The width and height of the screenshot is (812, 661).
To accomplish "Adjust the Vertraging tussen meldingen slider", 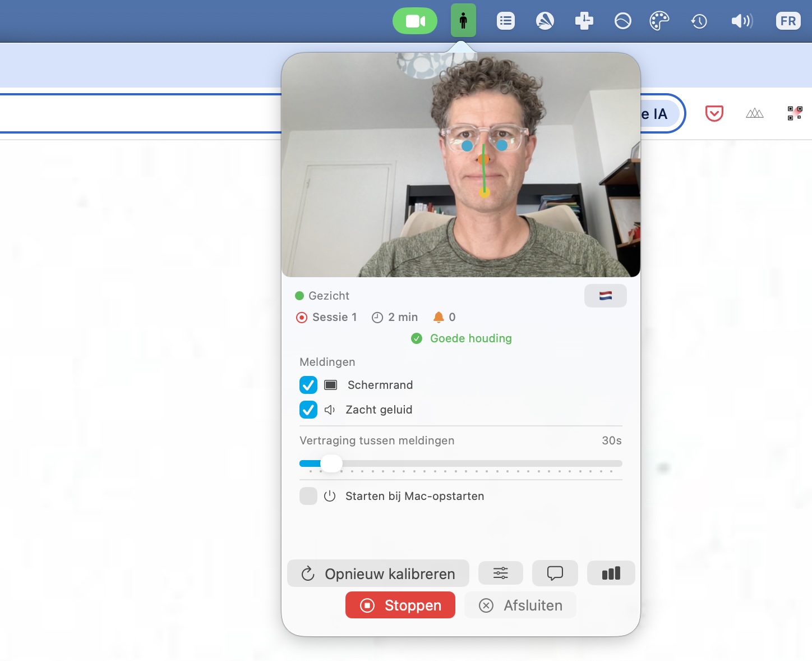I will (461, 463).
